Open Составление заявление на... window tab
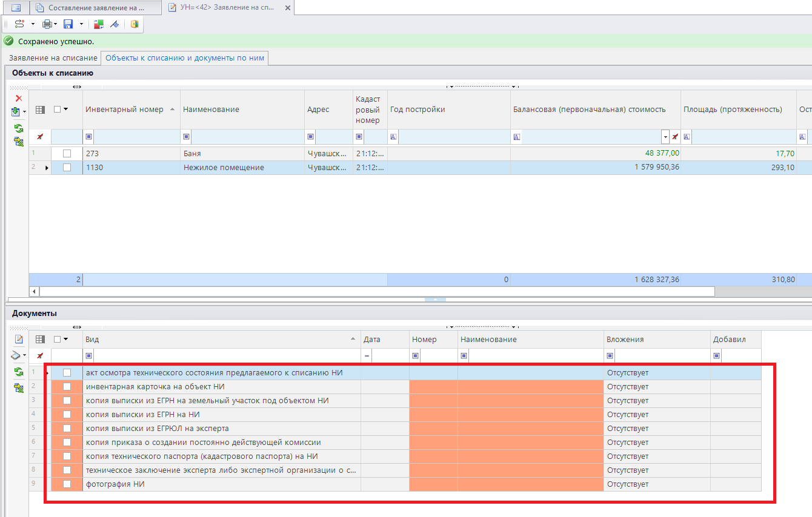This screenshot has height=517, width=812. point(96,8)
